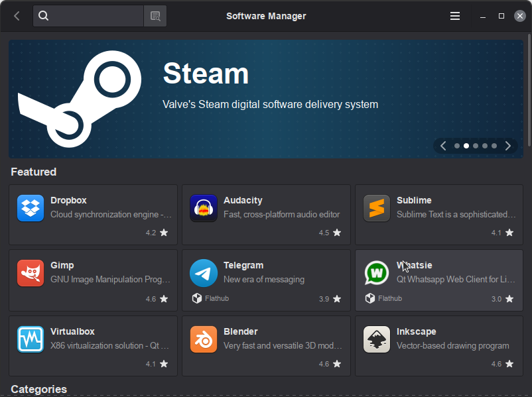Go back using the back arrow
Image resolution: width=532 pixels, height=397 pixels.
[17, 16]
